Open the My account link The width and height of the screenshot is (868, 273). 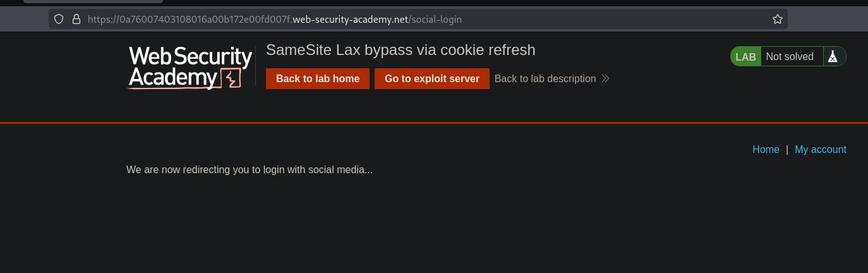point(820,149)
